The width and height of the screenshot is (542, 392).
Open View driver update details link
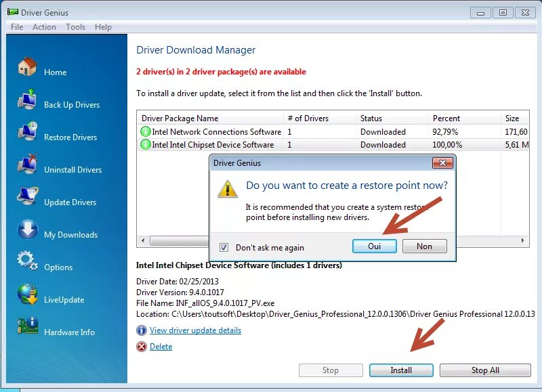pyautogui.click(x=195, y=330)
